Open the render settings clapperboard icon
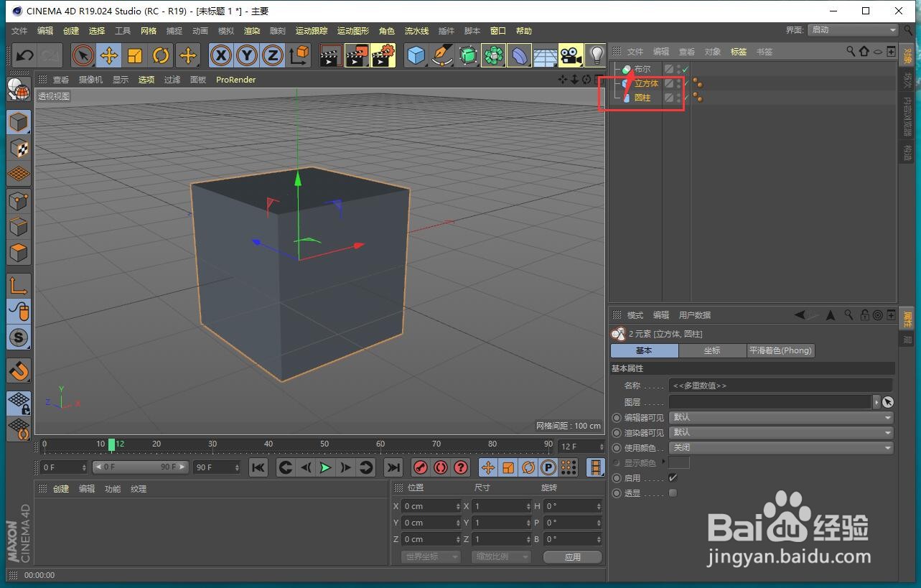The height and width of the screenshot is (588, 921). tap(383, 55)
